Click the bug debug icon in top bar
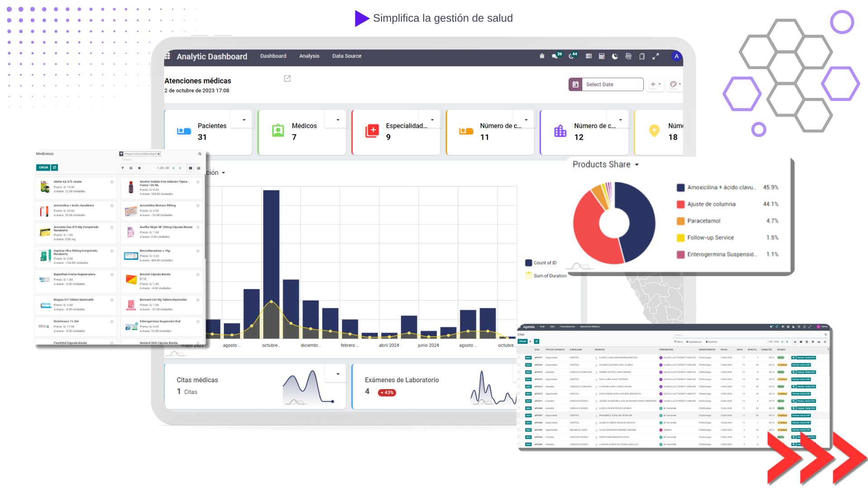Viewport: 868px width, 488px height. (542, 56)
